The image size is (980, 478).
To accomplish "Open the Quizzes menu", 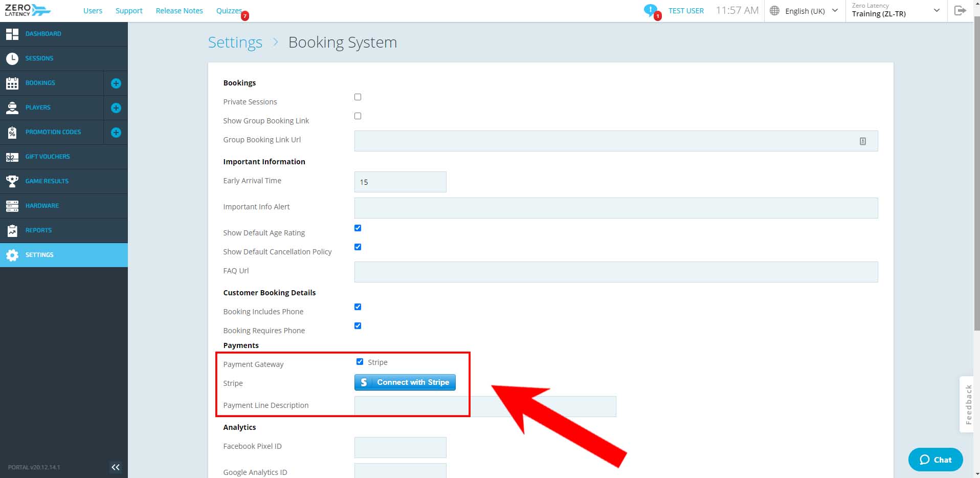I will point(229,11).
